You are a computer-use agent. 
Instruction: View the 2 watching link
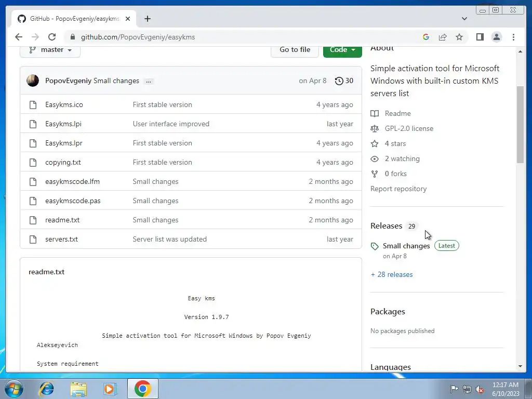[x=402, y=159]
